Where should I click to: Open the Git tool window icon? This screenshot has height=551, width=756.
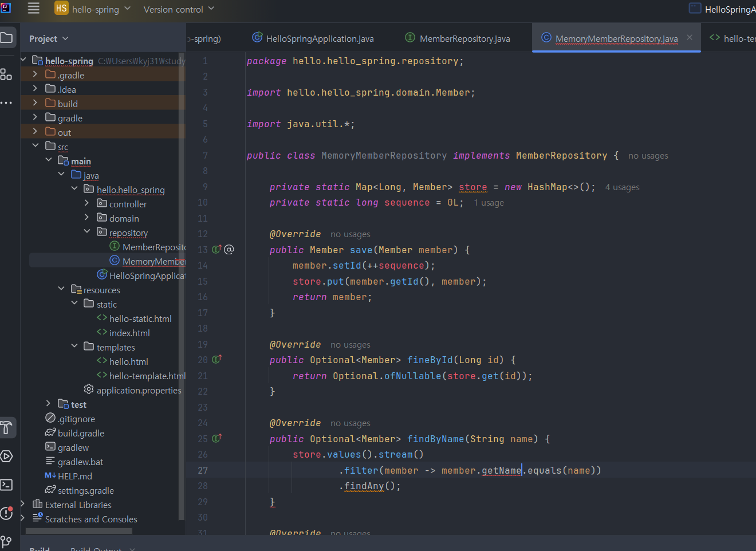(x=6, y=541)
